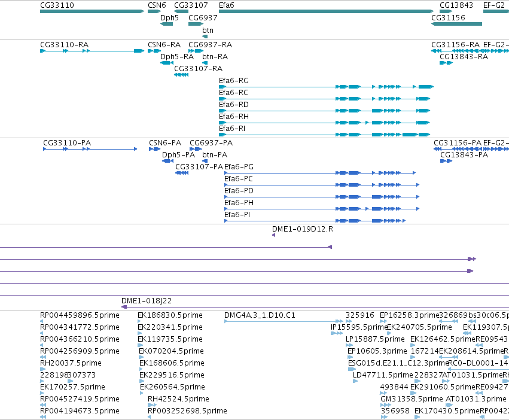
Task: Click the Efa6-PH protein label
Action: 239,203
